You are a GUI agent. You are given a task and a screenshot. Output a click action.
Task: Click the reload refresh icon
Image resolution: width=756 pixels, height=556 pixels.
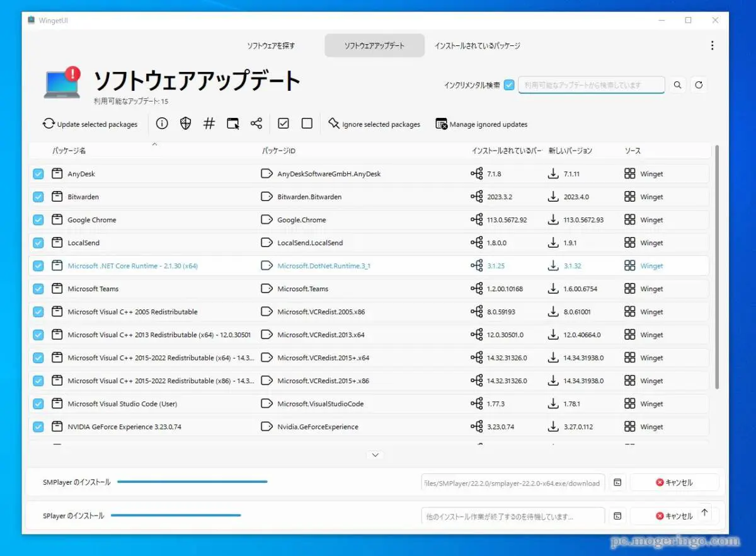(x=699, y=85)
